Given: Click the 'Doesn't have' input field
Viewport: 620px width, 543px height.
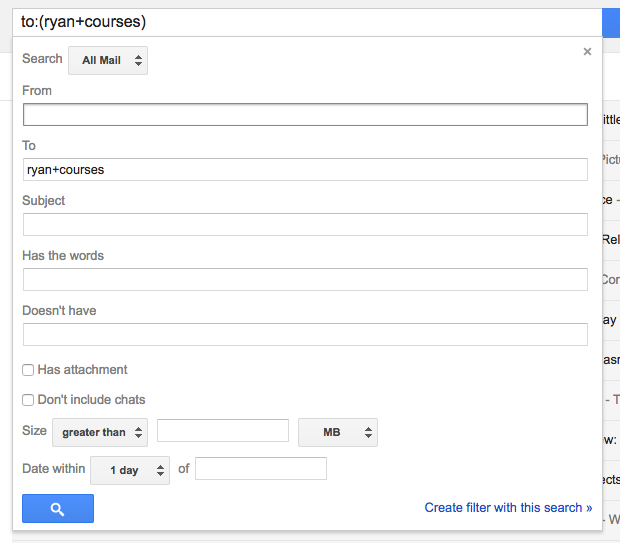Looking at the screenshot, I should tap(305, 334).
